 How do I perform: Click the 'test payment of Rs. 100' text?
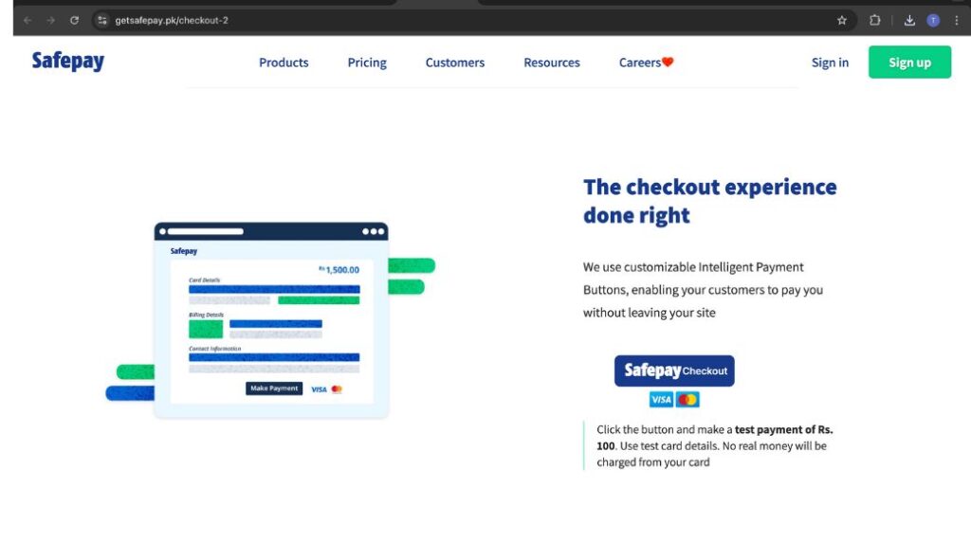click(715, 438)
